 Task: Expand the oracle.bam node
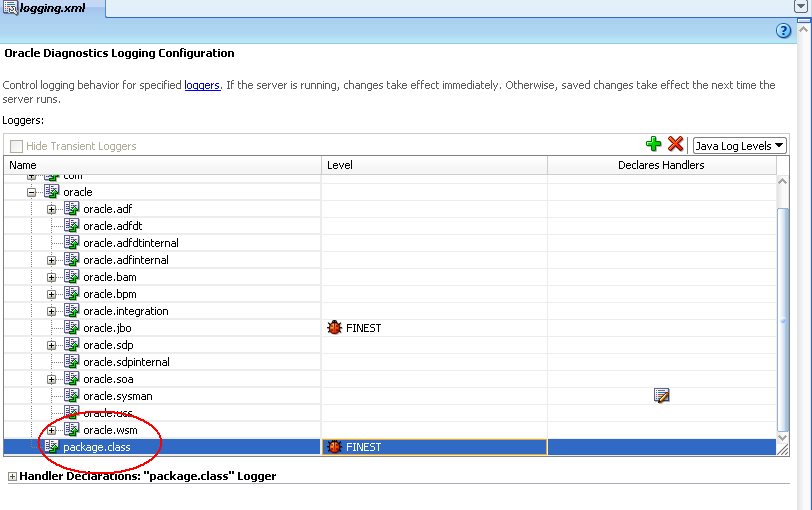click(x=51, y=277)
